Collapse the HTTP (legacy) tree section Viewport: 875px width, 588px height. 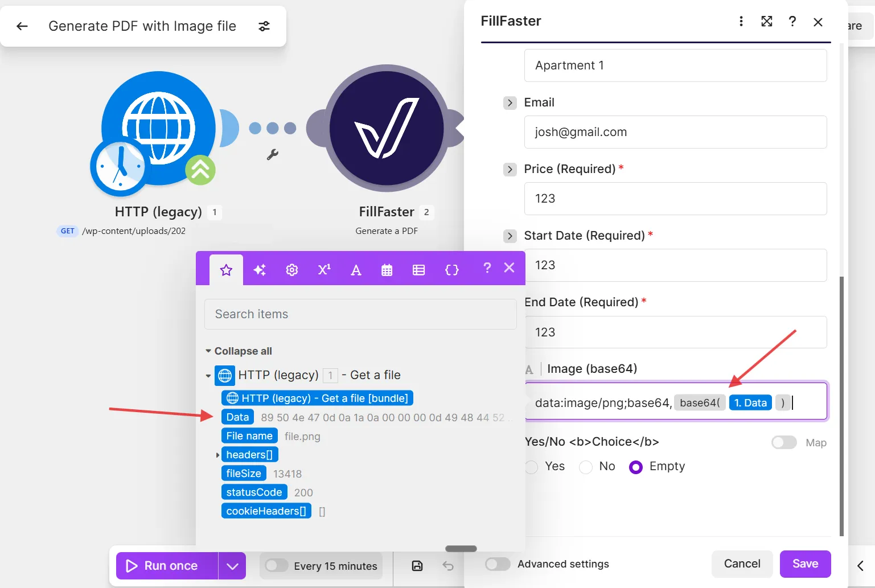coord(208,376)
